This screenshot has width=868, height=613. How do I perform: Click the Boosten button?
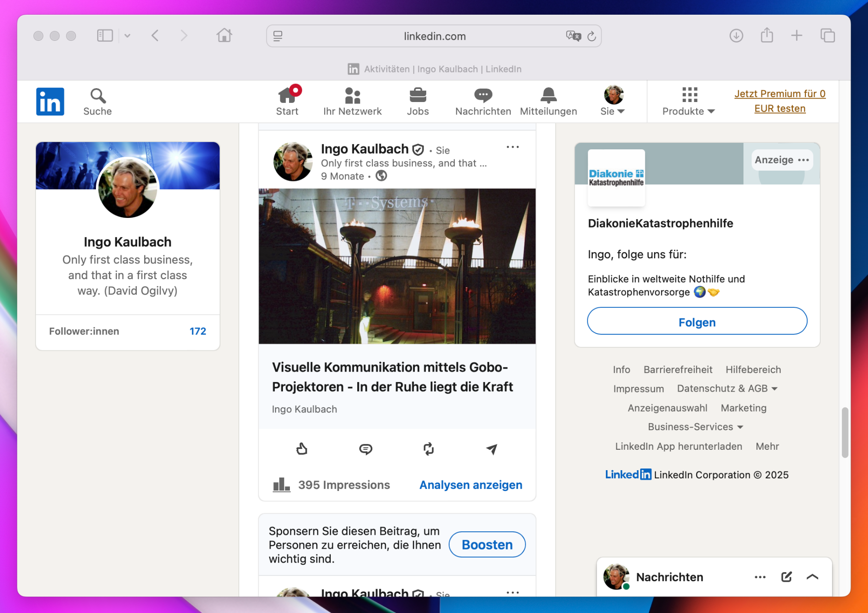click(x=487, y=544)
